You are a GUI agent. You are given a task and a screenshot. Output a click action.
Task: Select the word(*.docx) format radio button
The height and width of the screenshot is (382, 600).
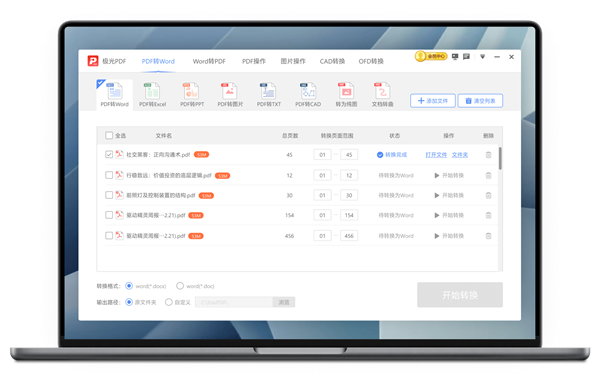tap(129, 286)
